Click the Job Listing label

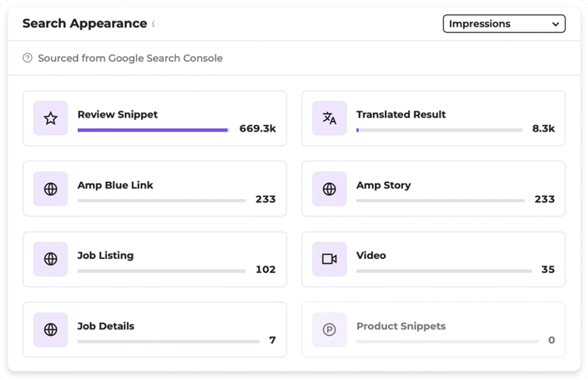[106, 255]
